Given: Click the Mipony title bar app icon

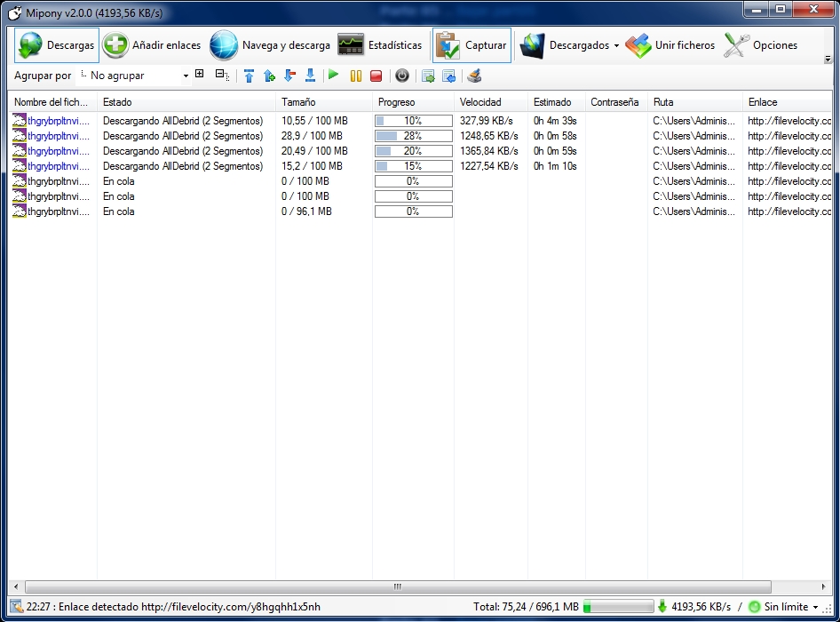Looking at the screenshot, I should (x=14, y=12).
